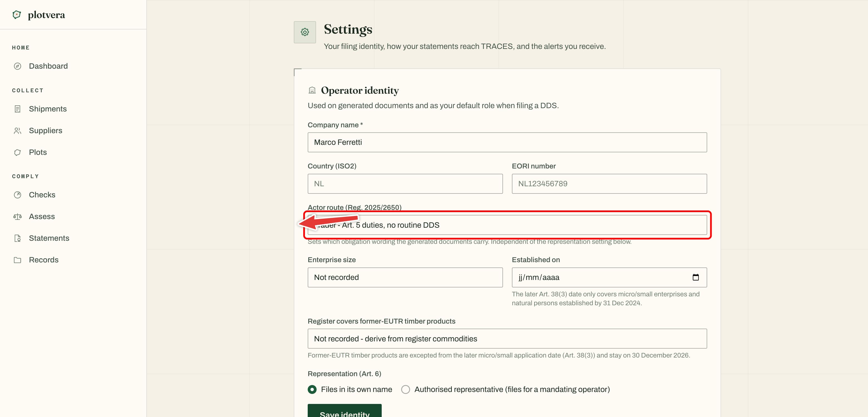Screen dimensions: 868x417
Task: Click the 'EORI number' label
Action: click(x=534, y=166)
